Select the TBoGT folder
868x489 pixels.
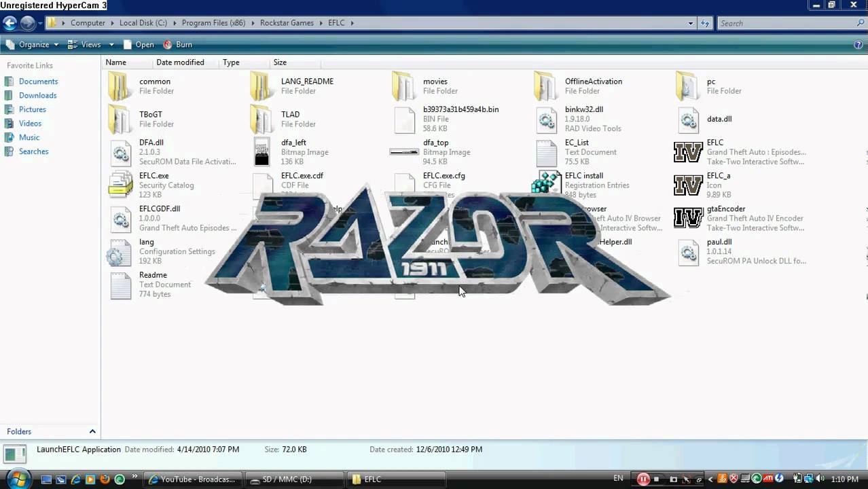[141, 120]
